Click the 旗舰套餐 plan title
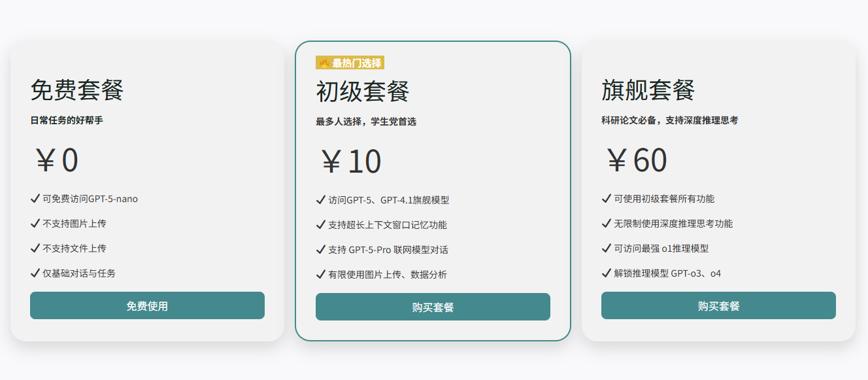Viewport: 868px width, 380px height. [648, 90]
